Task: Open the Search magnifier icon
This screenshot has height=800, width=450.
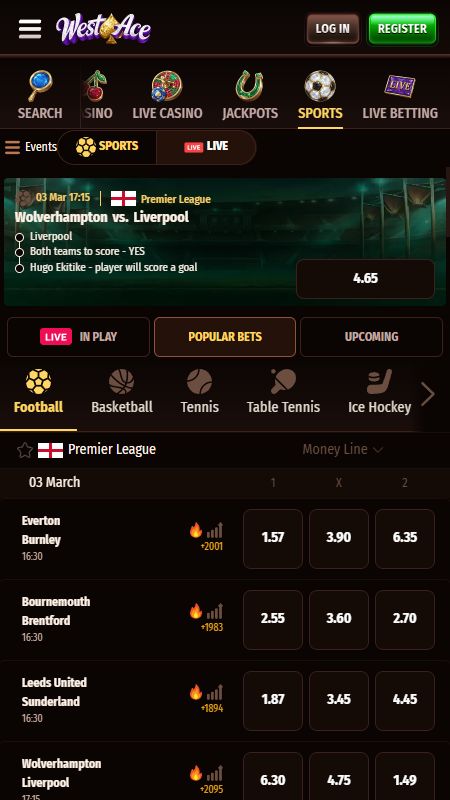Action: coord(40,86)
